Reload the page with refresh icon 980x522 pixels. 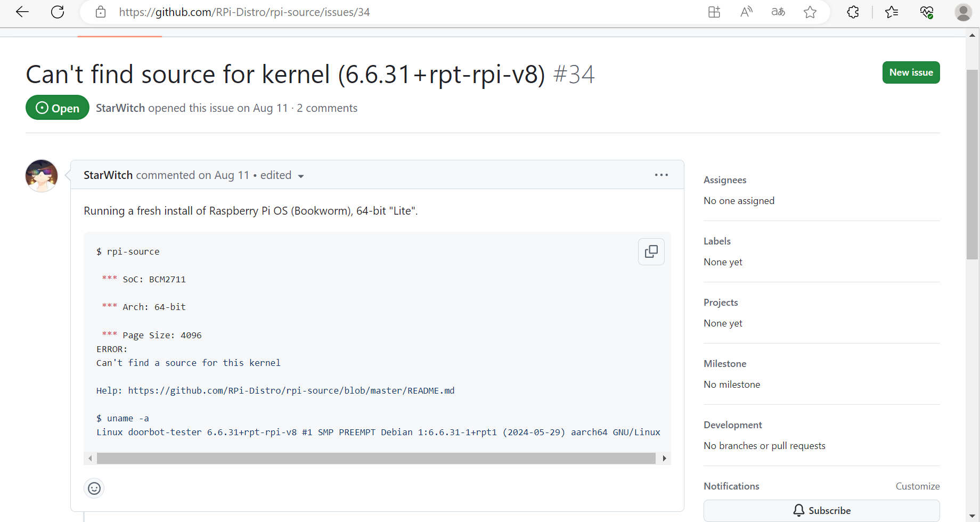(58, 12)
